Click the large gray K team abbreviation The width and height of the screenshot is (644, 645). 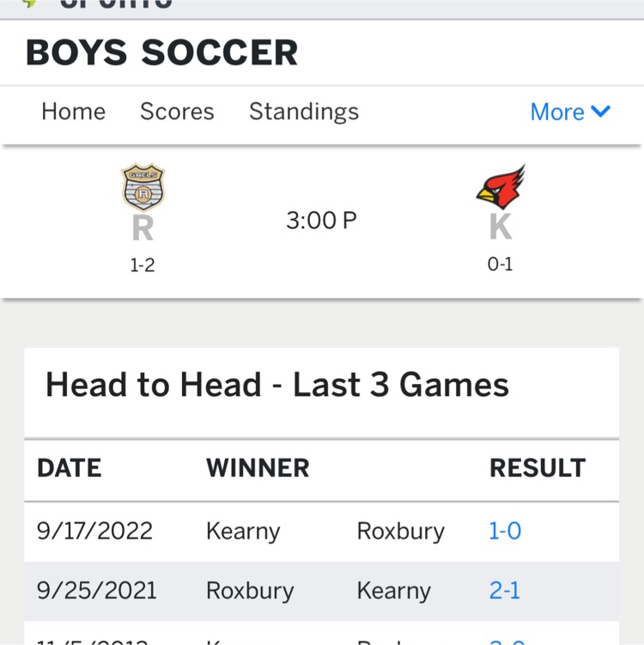point(501,227)
